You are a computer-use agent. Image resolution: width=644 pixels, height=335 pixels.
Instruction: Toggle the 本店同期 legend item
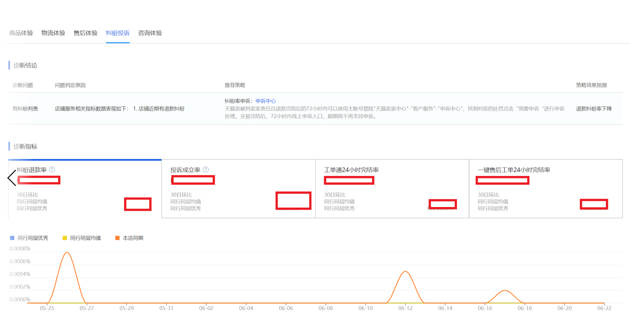129,238
